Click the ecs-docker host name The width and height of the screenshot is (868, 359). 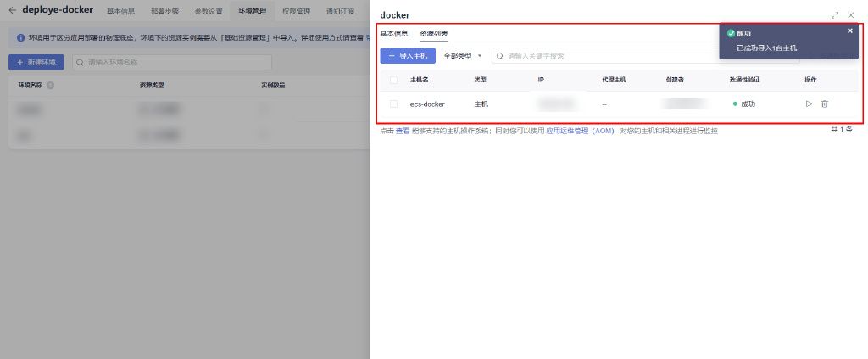coord(427,104)
